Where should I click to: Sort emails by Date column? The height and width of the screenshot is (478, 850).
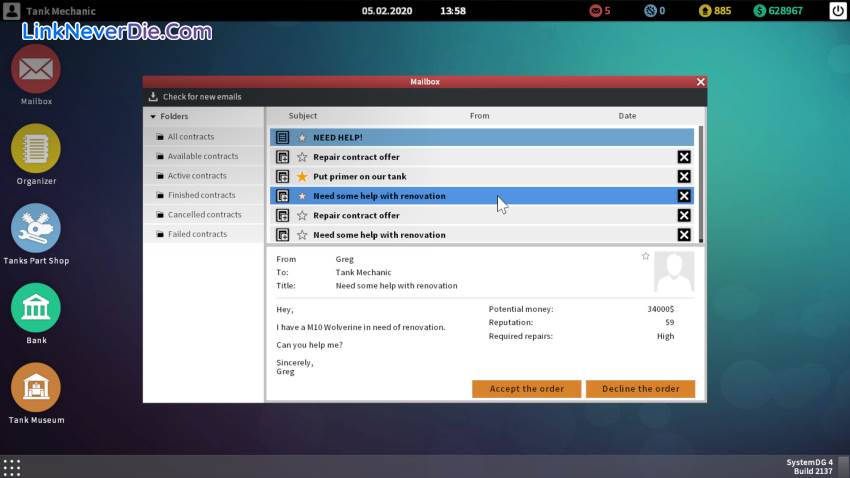627,116
